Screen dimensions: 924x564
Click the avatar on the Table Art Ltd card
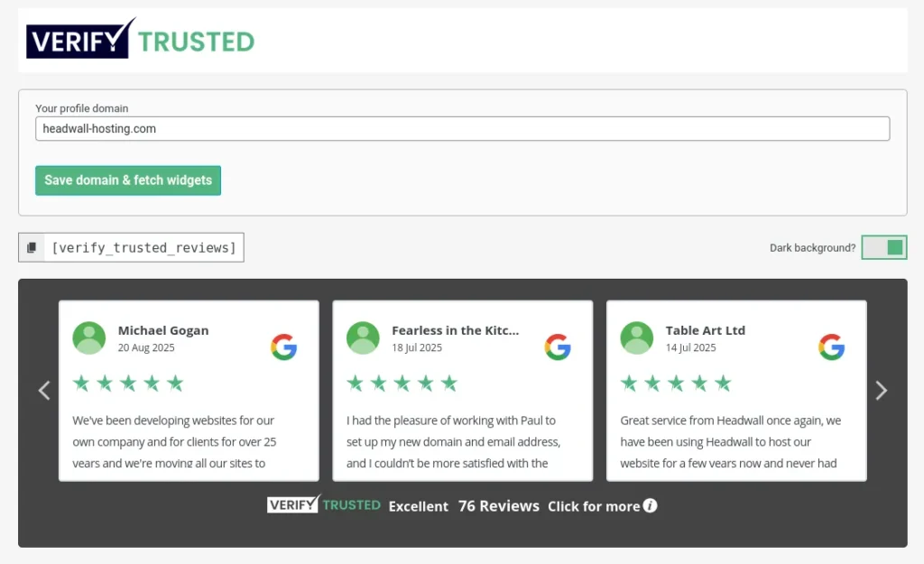pos(636,337)
